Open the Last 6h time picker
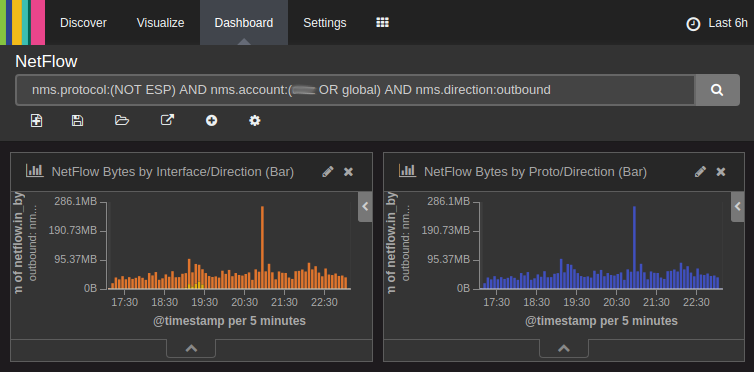754x372 pixels. (x=717, y=23)
